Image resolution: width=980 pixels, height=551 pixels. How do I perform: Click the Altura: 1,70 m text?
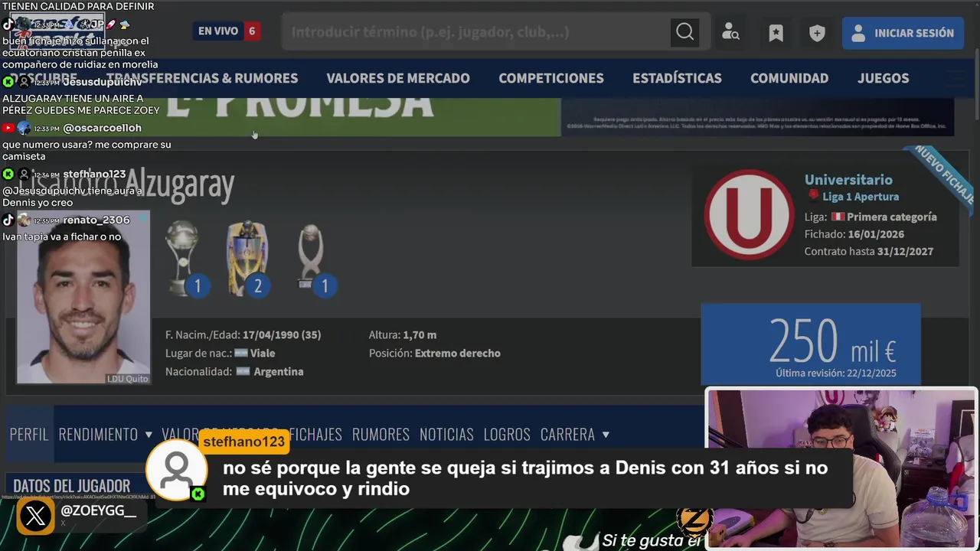click(x=403, y=334)
